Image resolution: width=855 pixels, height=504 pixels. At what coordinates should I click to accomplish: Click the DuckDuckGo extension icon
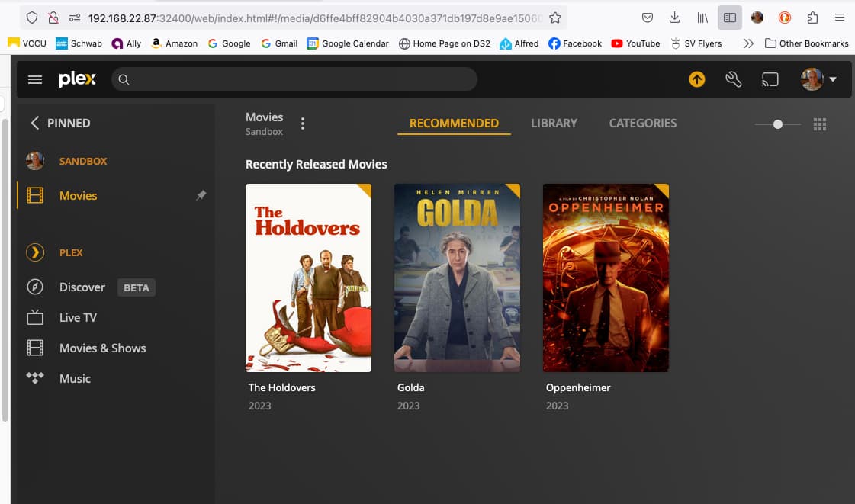click(785, 18)
